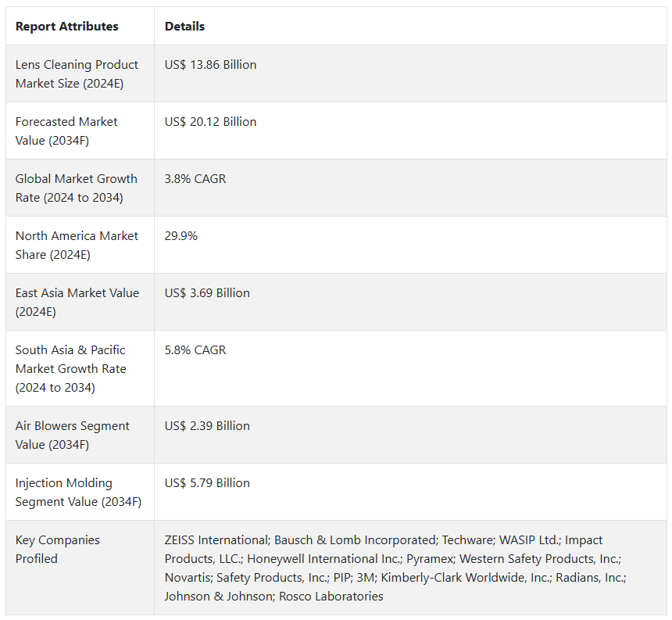Select the South Asia & Pacific growth label
Image resolution: width=672 pixels, height=620 pixels.
click(70, 368)
